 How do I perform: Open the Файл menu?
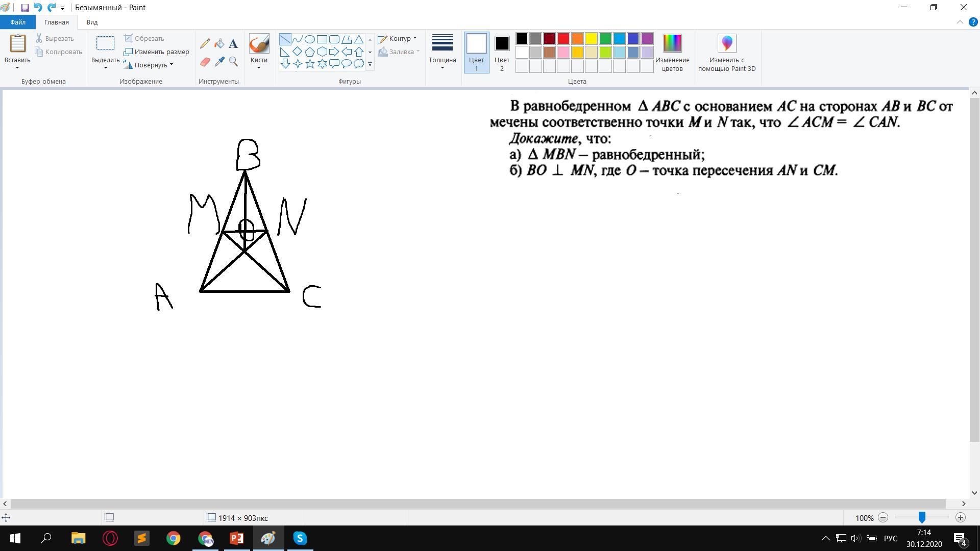tap(18, 22)
